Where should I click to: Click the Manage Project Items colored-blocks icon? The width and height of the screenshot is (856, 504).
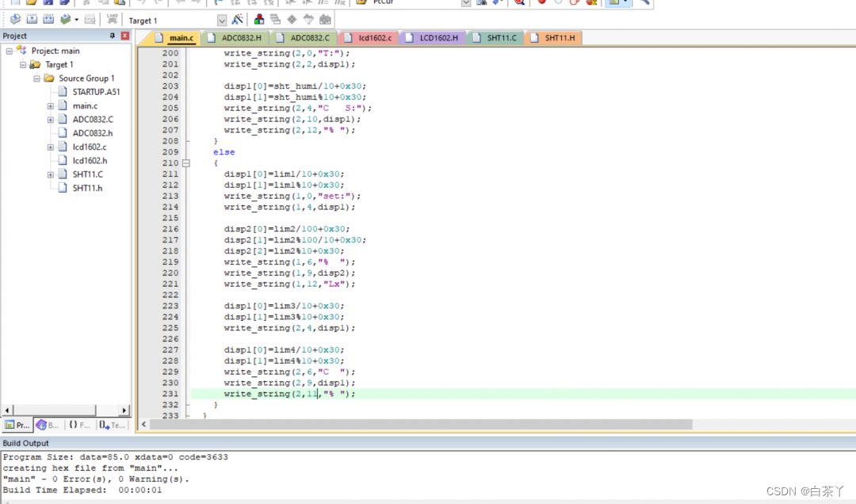click(259, 20)
